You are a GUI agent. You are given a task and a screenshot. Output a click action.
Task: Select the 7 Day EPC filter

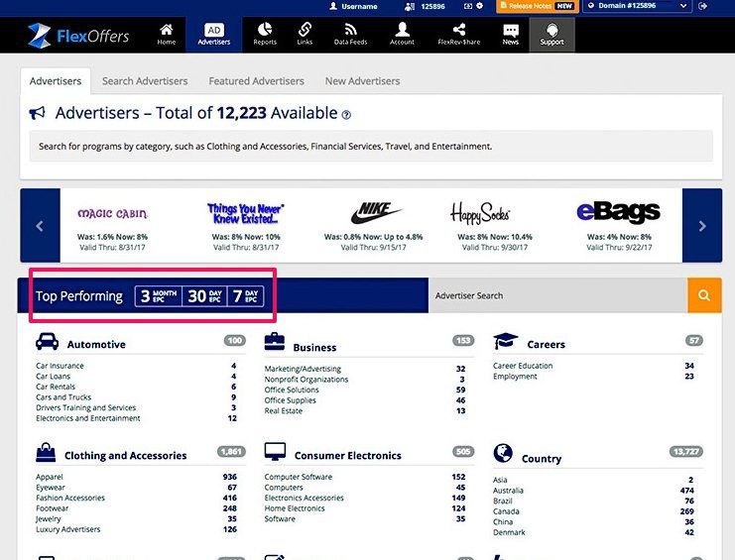point(246,295)
